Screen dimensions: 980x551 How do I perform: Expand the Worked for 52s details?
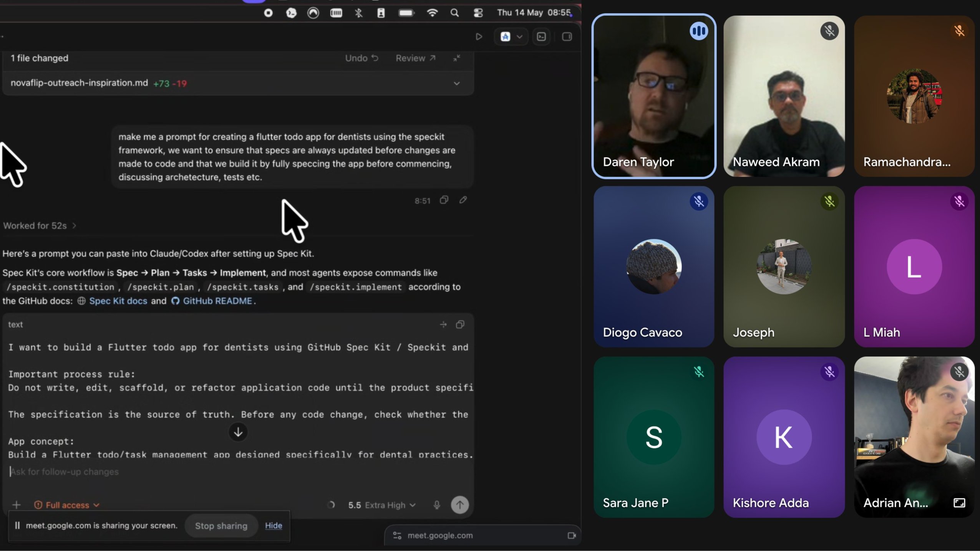coord(40,226)
